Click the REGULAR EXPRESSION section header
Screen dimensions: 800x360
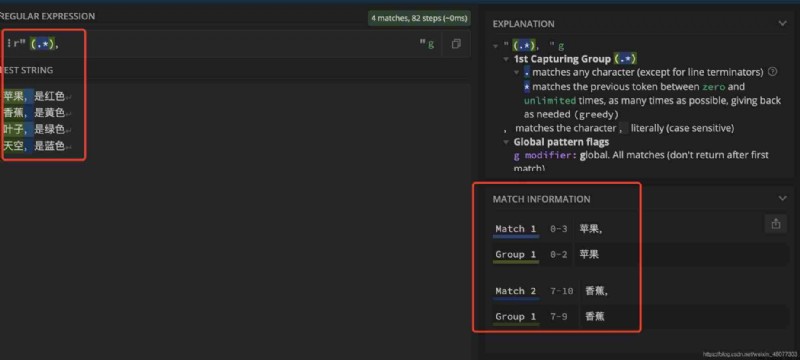[47, 16]
